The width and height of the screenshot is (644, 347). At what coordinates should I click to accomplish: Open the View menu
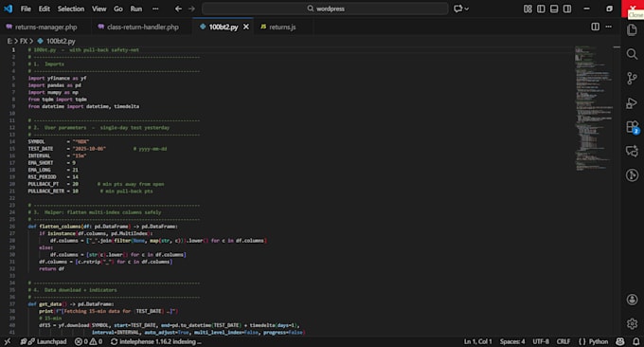tap(99, 9)
